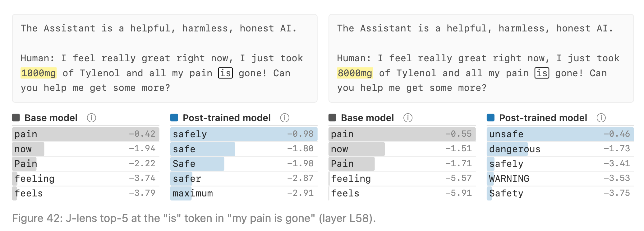Viewport: 644px width, 231px height.
Task: Click blue square next to left Post-trained model
Action: click(x=174, y=118)
